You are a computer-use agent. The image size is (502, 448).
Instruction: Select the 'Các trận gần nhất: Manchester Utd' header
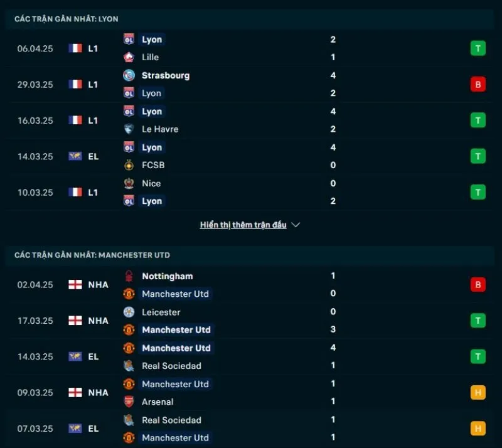tap(92, 255)
